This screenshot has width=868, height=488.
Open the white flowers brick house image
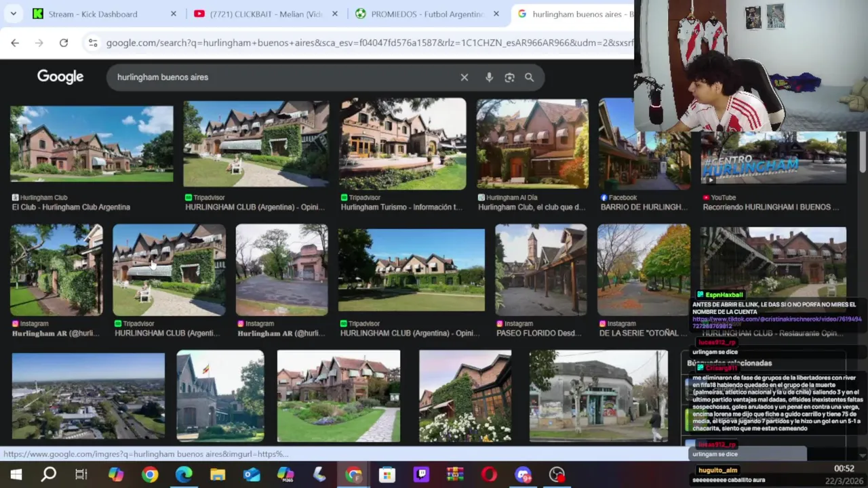pyautogui.click(x=465, y=396)
